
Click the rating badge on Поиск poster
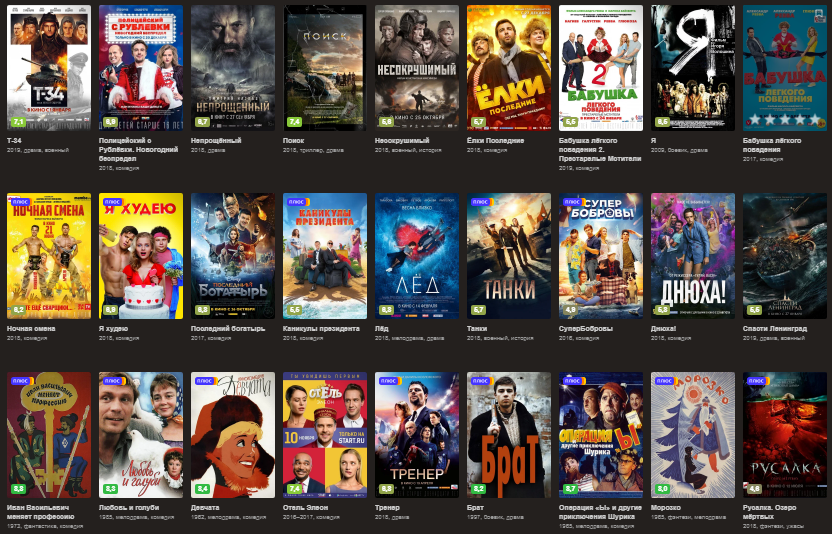pyautogui.click(x=294, y=122)
